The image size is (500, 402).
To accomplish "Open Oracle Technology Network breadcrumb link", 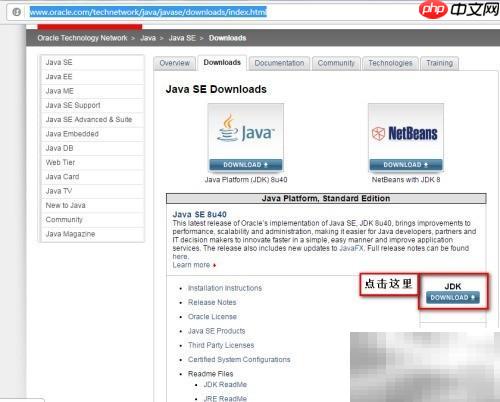I will click(82, 38).
